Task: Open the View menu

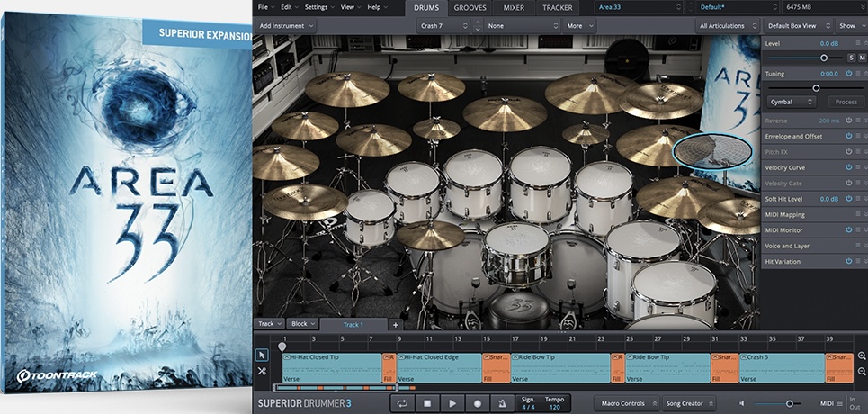Action: point(351,7)
